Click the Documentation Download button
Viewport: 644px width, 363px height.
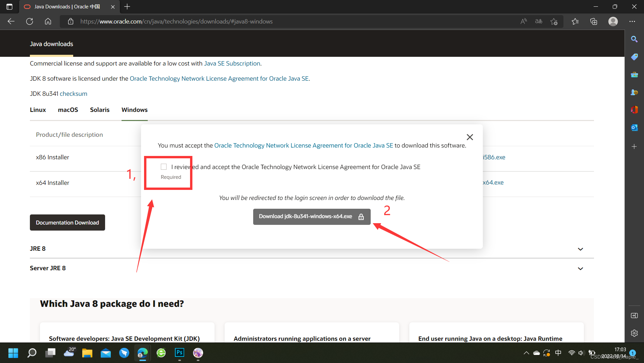(x=67, y=223)
